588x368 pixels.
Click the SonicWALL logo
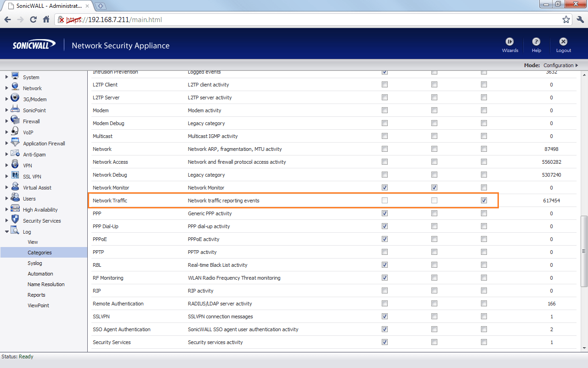pos(32,44)
